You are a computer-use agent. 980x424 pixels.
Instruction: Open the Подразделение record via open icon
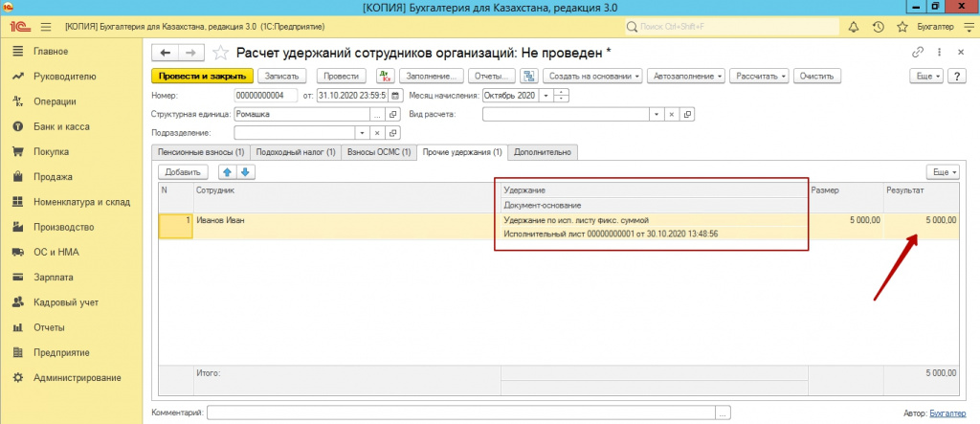point(393,133)
